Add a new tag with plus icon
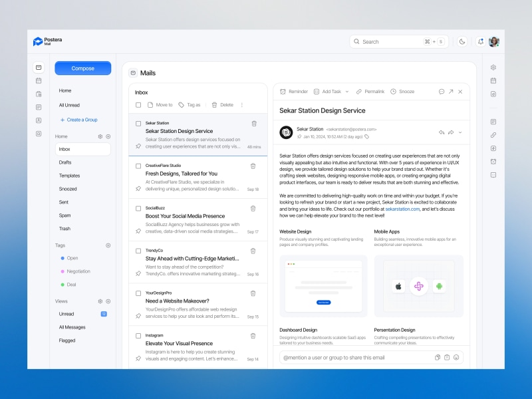 (108, 245)
